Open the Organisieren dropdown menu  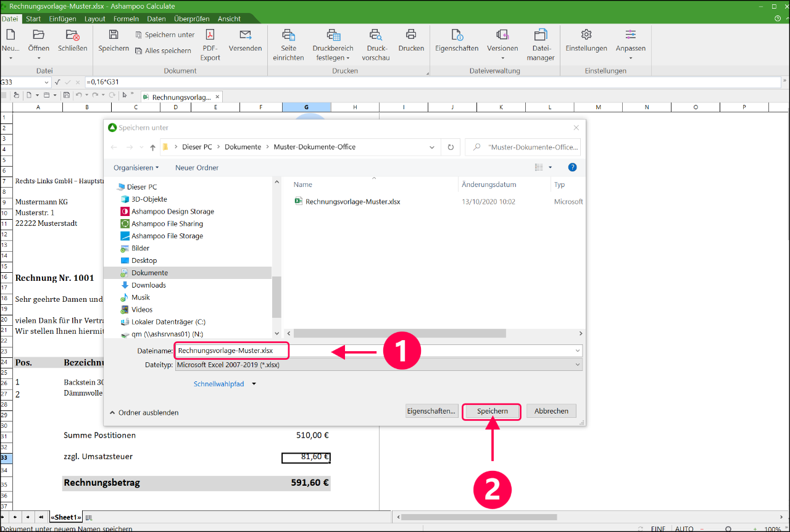pos(136,167)
